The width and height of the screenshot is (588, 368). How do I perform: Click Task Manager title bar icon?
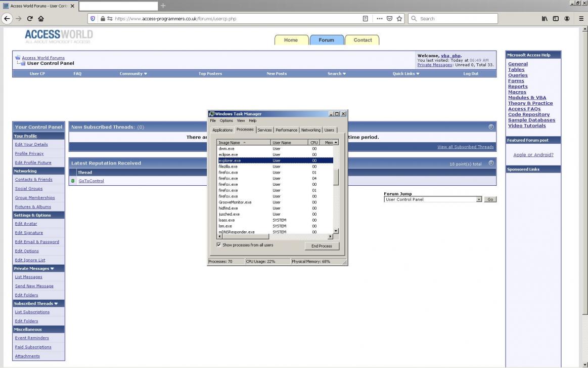coord(211,114)
